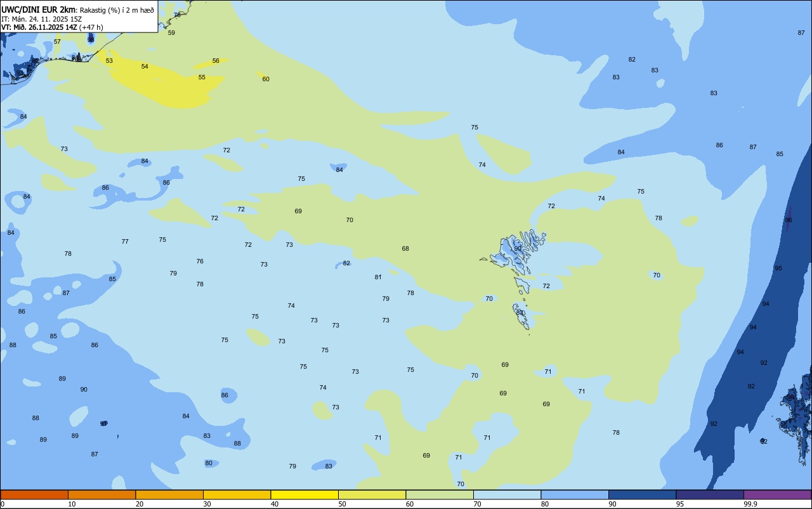Click the humidity value 56 on the map
The height and width of the screenshot is (509, 812).
pos(216,61)
